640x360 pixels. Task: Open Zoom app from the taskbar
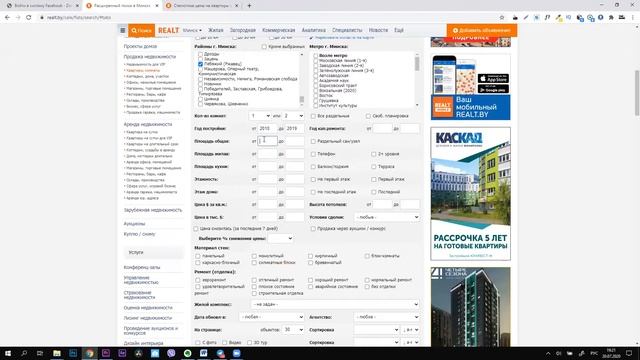(x=236, y=353)
